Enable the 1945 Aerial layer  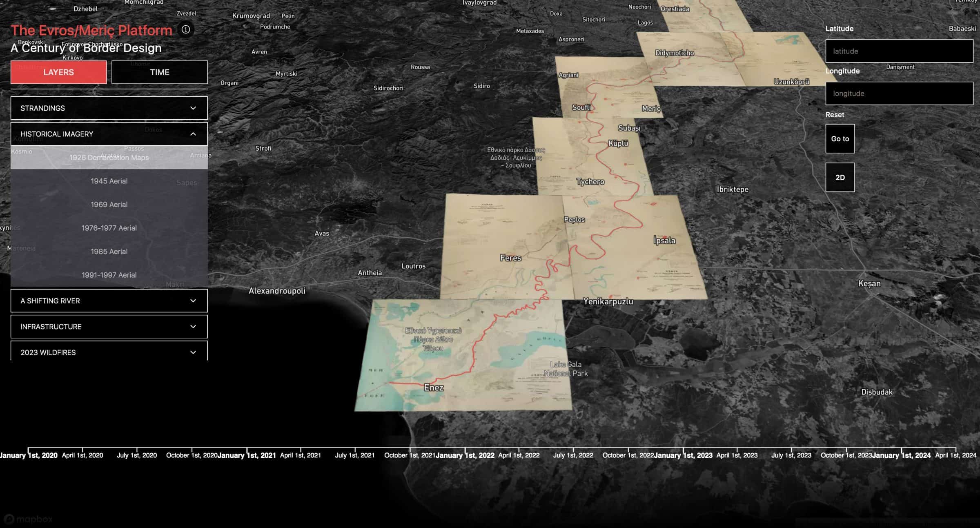(109, 181)
